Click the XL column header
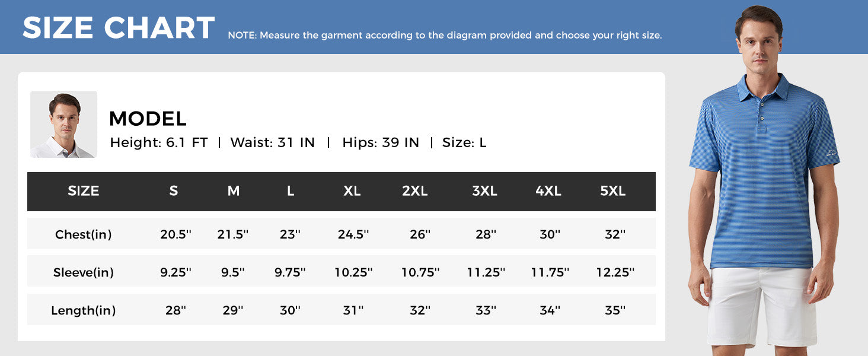 [352, 191]
